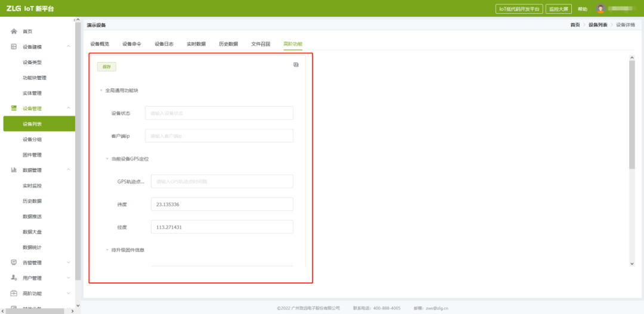This screenshot has height=314, width=644.
Task: Open the IoT低代码开发平台 button
Action: 519,8
